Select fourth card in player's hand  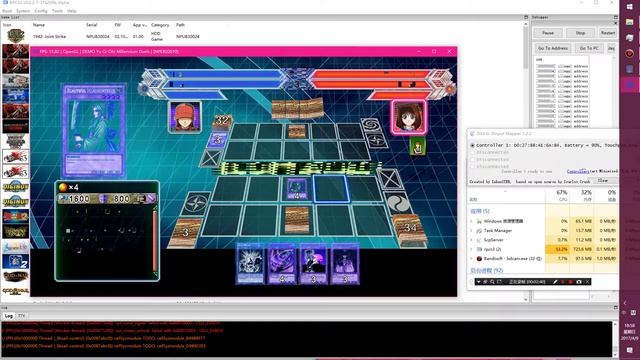pyautogui.click(x=345, y=264)
